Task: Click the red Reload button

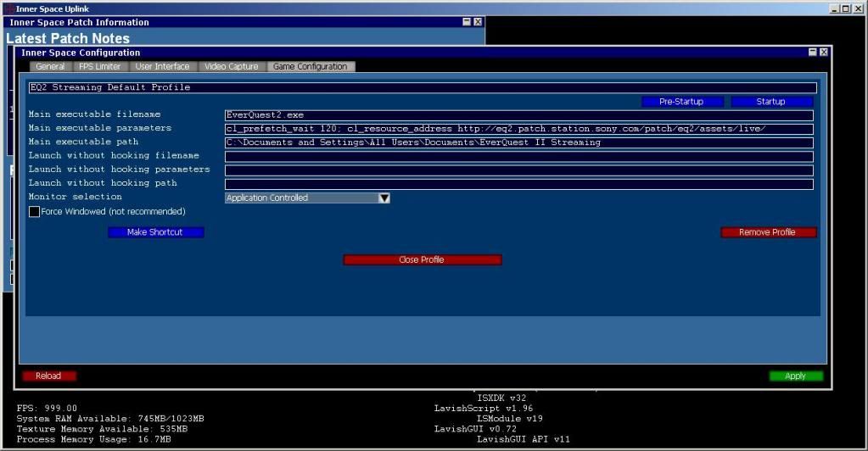Action: pyautogui.click(x=48, y=376)
